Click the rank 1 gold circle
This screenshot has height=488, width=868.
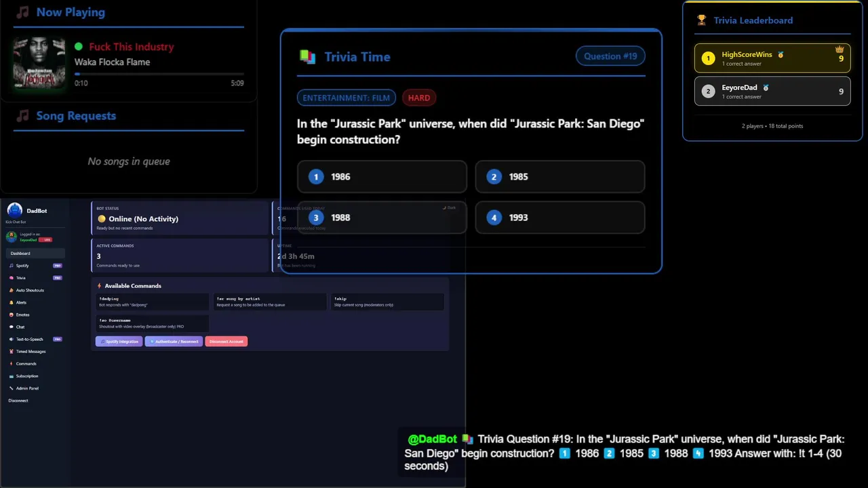[x=709, y=58]
